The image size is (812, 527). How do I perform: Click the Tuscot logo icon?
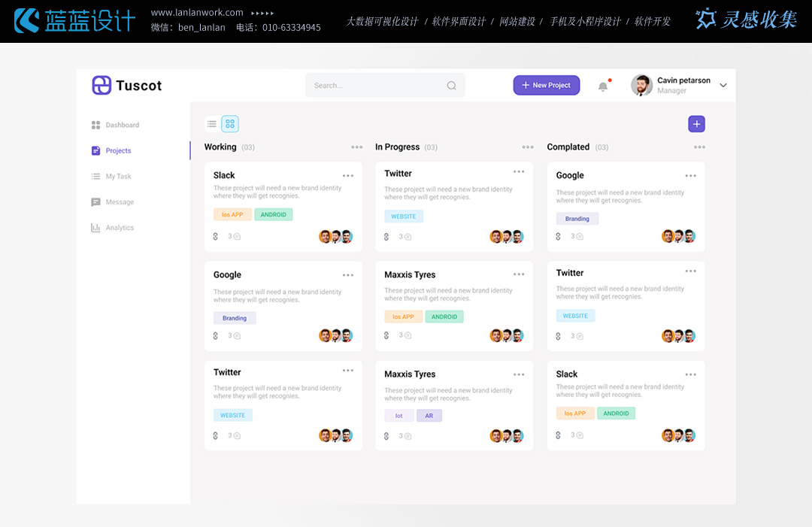(101, 85)
